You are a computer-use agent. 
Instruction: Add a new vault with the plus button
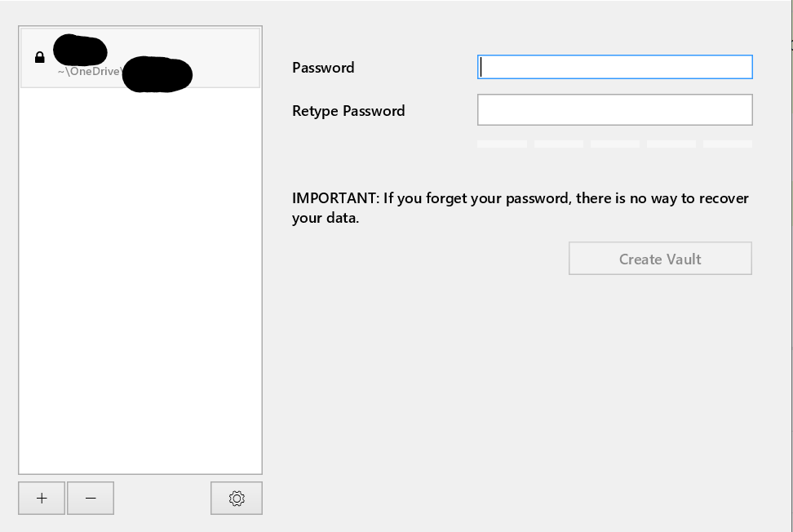coord(42,498)
